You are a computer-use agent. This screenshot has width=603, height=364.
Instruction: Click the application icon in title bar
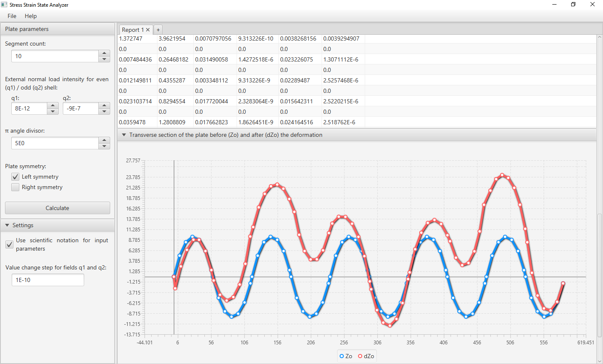[x=4, y=5]
